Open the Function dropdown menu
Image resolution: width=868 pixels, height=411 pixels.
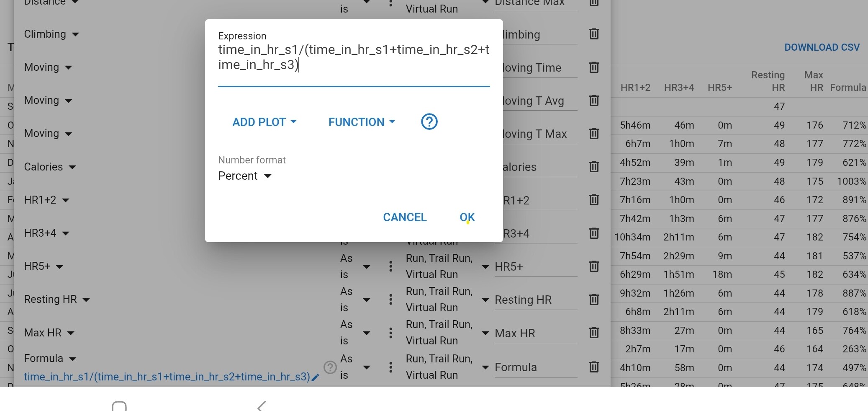(x=362, y=122)
